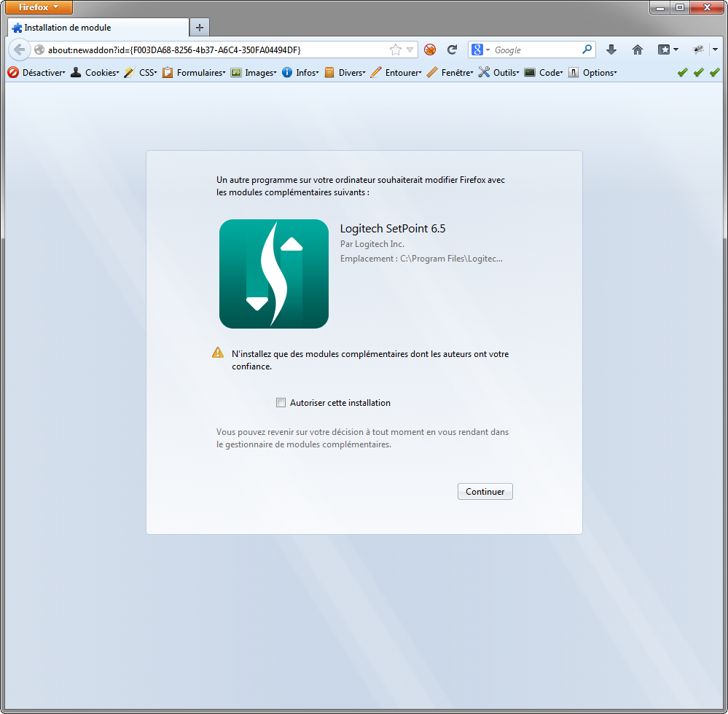Open the Désactiver menu
Viewport: 728px width, 714px height.
pyautogui.click(x=37, y=72)
